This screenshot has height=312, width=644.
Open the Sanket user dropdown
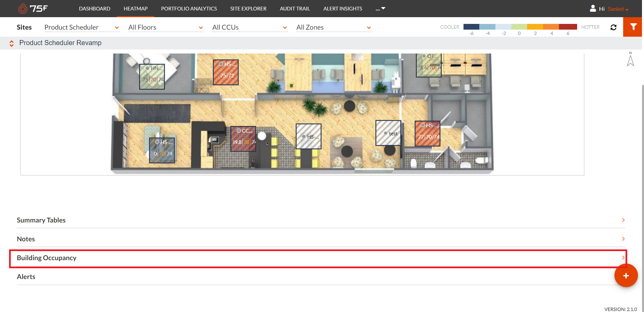(x=618, y=9)
